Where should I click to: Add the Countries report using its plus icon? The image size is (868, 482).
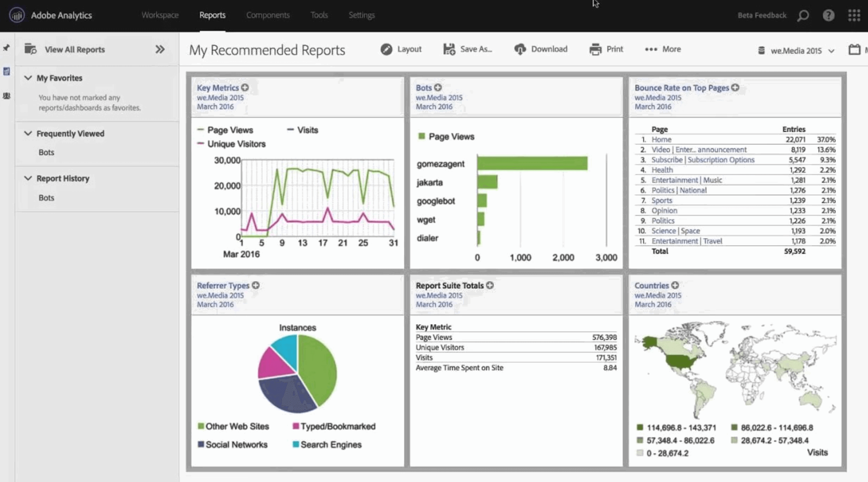(x=675, y=285)
